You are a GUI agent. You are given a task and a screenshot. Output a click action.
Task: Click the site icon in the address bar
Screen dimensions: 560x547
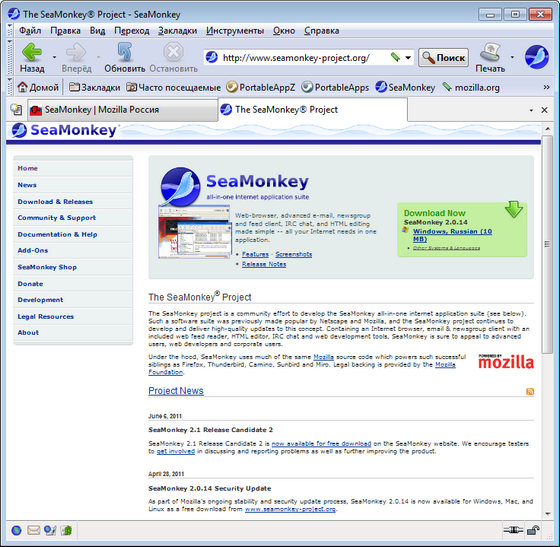coord(212,57)
